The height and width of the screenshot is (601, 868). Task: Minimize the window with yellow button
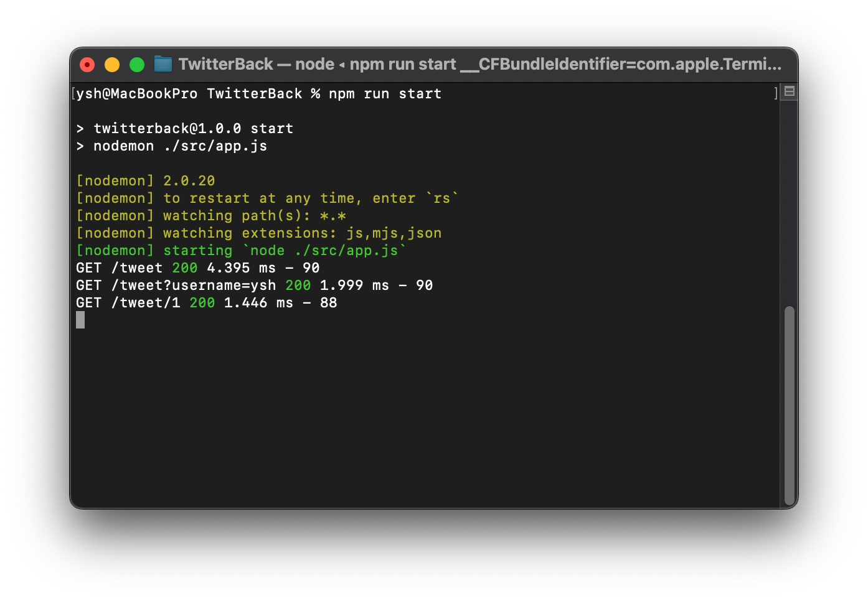pyautogui.click(x=112, y=65)
